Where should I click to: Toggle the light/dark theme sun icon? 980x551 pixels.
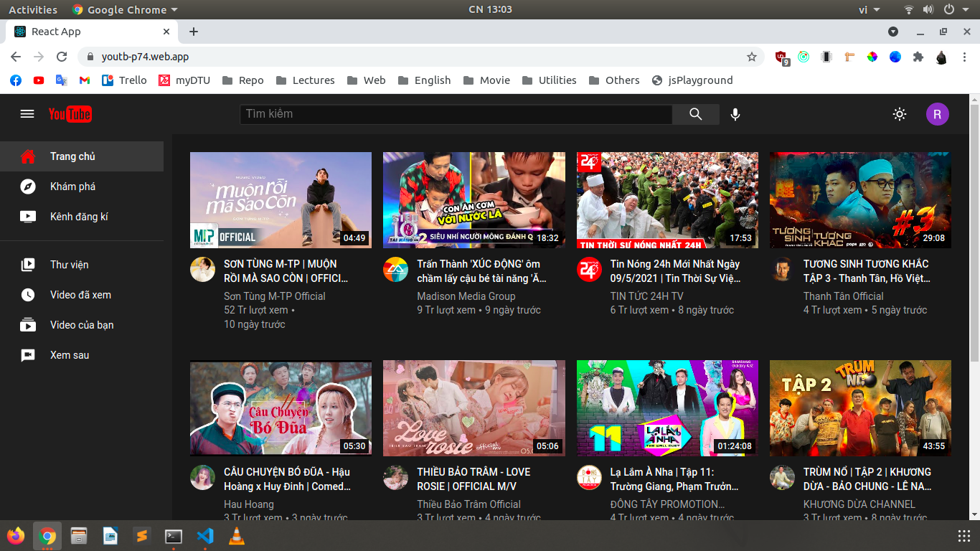[900, 114]
